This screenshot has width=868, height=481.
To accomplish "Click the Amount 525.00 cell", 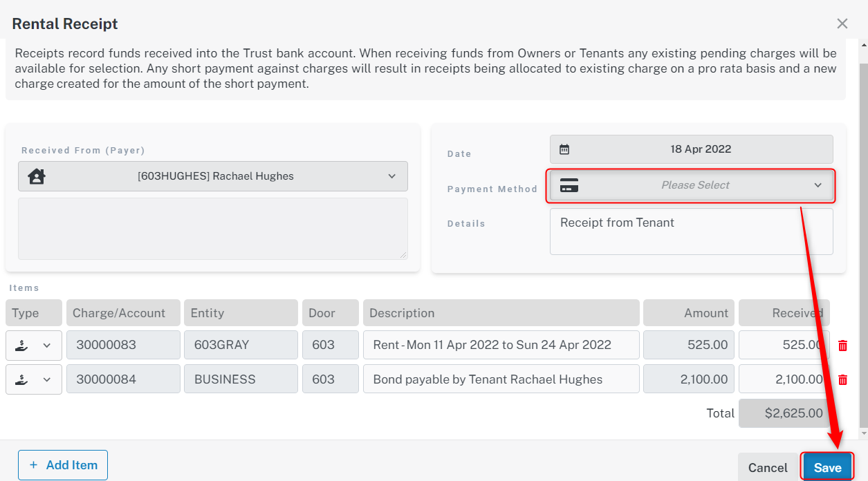I will [x=689, y=345].
